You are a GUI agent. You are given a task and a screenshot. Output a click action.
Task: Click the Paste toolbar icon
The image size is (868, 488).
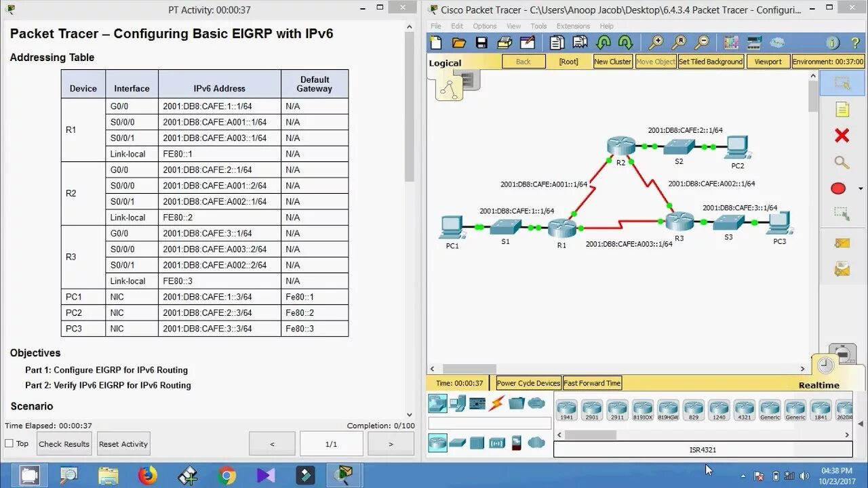(580, 43)
